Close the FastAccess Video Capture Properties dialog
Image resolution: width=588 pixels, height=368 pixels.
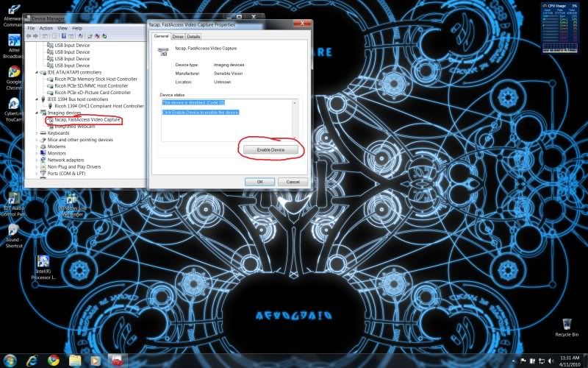click(302, 24)
